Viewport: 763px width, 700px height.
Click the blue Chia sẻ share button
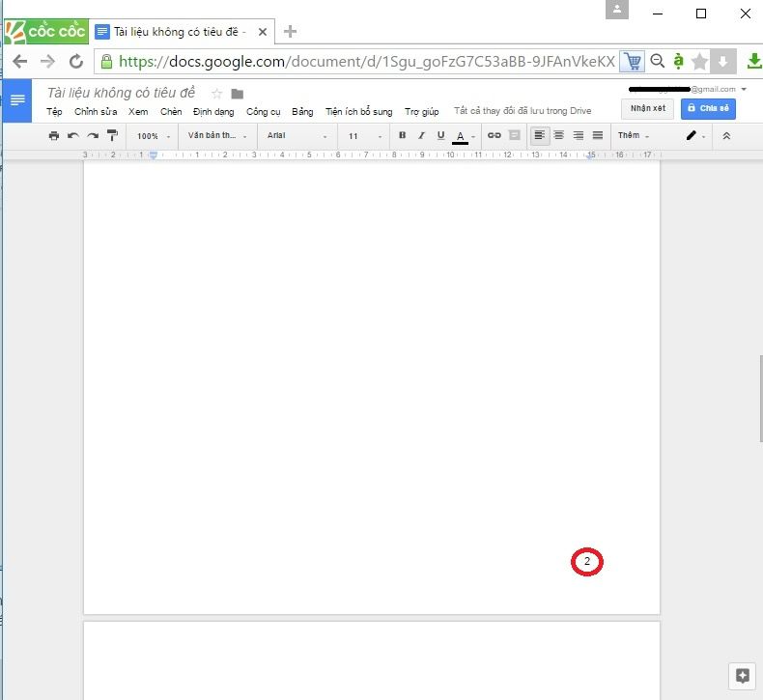coord(708,108)
